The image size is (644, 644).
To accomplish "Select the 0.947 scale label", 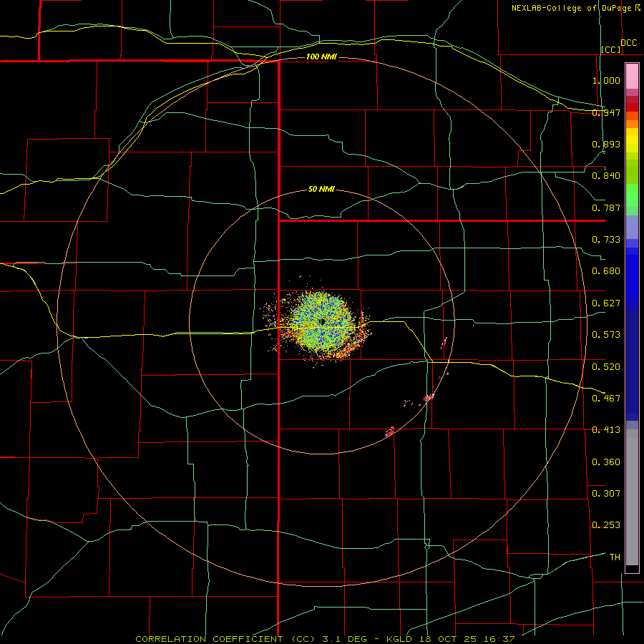I will coord(606,112).
